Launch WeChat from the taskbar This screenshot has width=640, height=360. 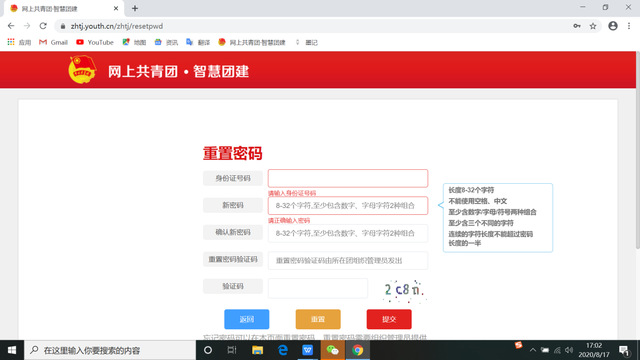tap(332, 350)
